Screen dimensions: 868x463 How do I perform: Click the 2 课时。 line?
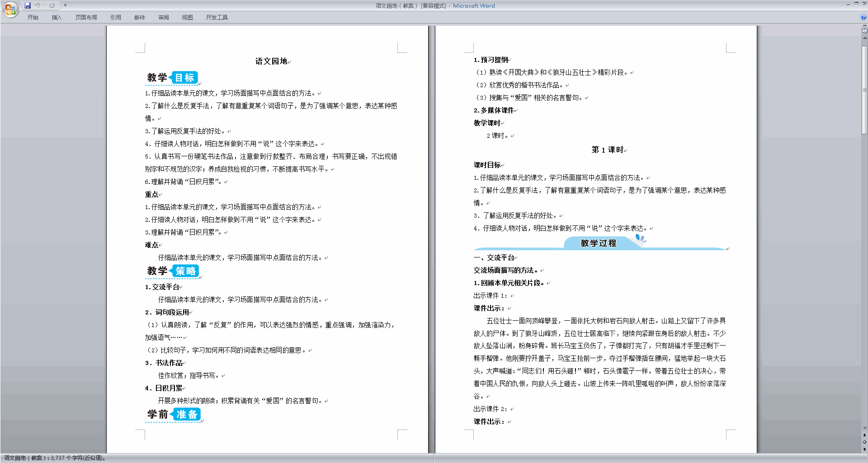click(498, 136)
